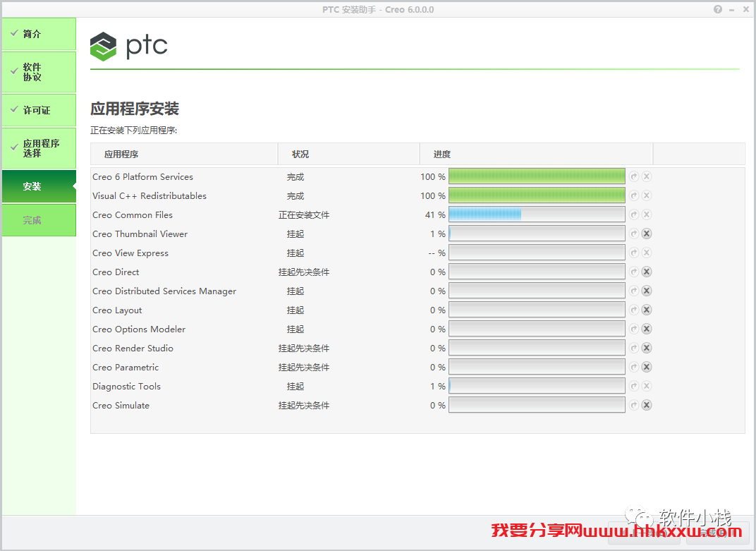Cancel Creo Direct install with X icon
Screen dimensions: 756x551
(647, 272)
